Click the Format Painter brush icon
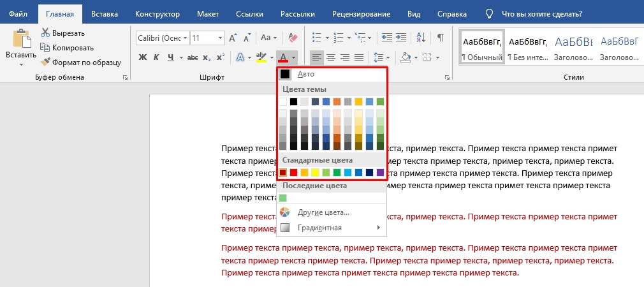 pyautogui.click(x=46, y=63)
